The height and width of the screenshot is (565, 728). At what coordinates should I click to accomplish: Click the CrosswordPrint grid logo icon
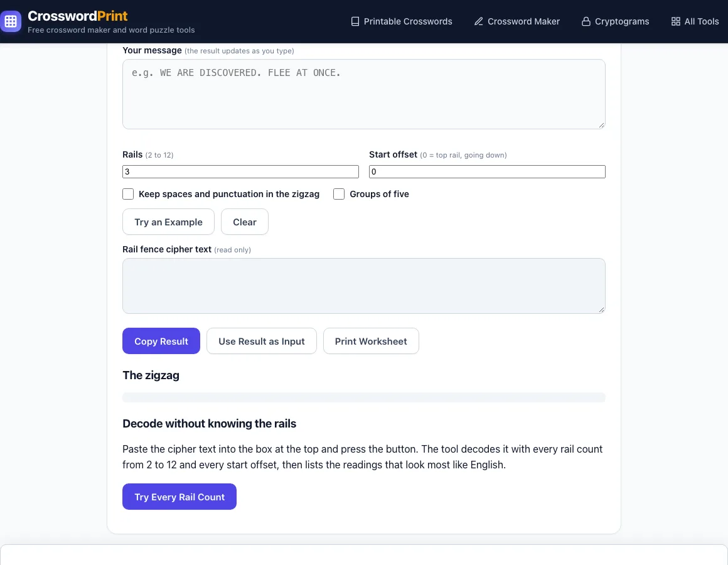point(11,21)
